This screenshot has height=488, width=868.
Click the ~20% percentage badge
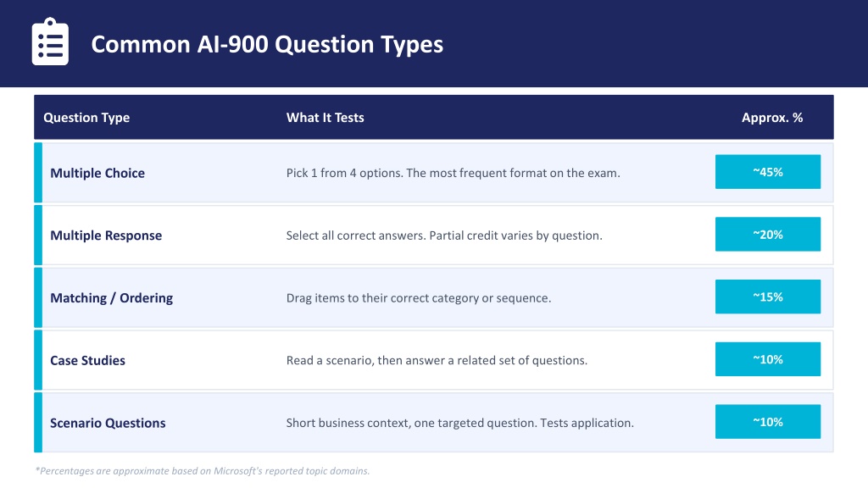(768, 235)
